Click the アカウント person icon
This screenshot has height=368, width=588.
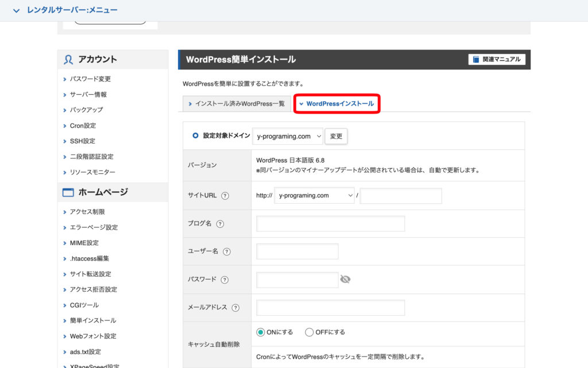68,60
